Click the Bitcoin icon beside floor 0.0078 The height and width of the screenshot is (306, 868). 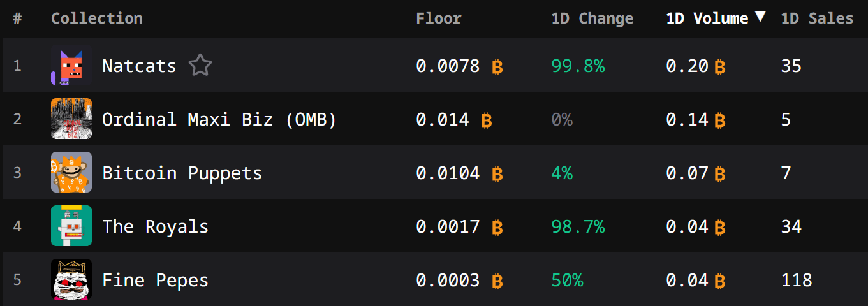(497, 66)
